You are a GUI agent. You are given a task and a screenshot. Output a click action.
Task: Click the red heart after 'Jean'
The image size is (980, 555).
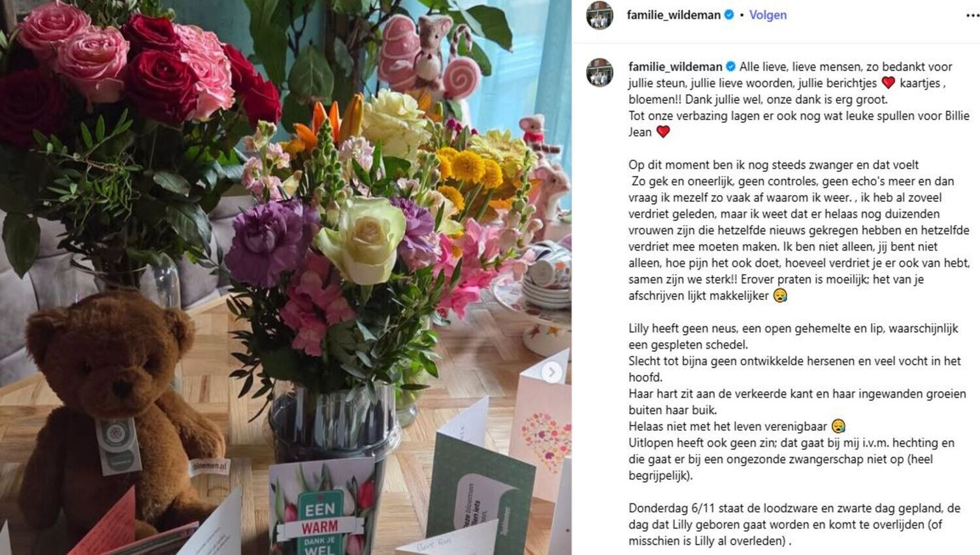pos(663,132)
